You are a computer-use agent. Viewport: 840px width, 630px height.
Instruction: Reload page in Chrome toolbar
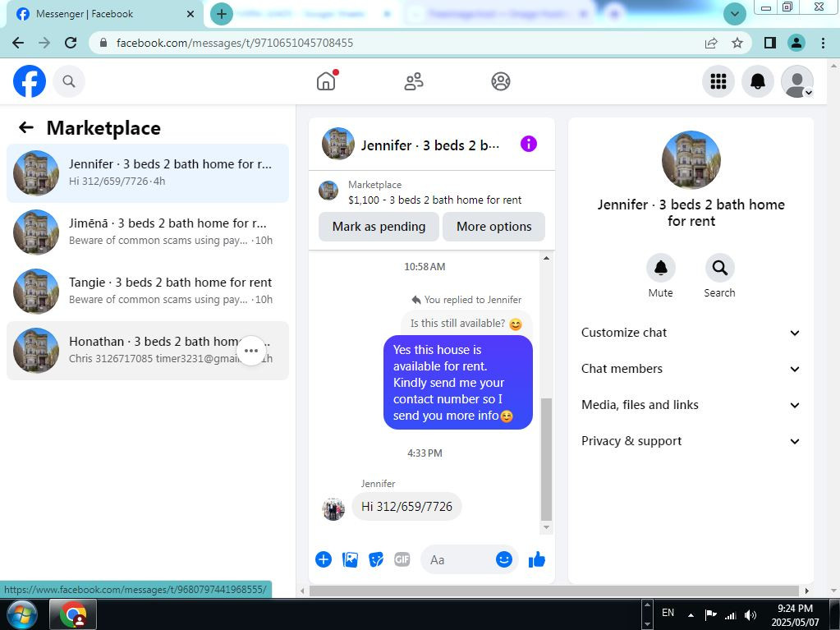(x=71, y=43)
